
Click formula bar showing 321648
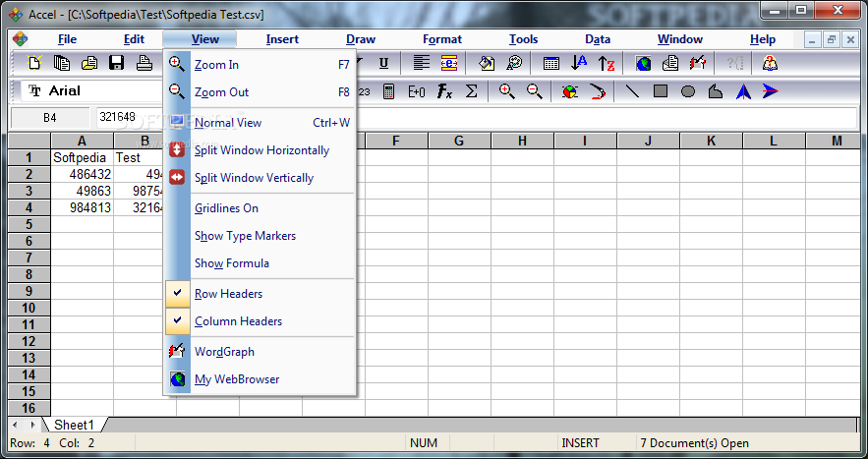coord(476,117)
